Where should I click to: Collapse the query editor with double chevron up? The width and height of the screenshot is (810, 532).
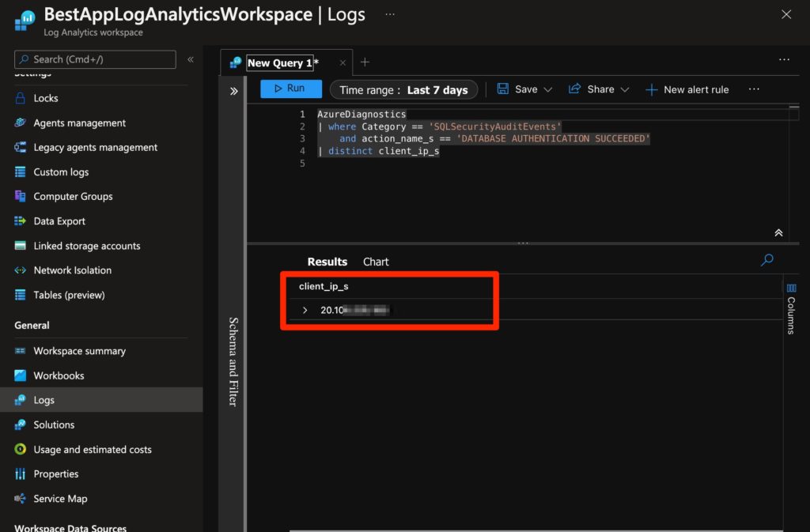coord(778,232)
